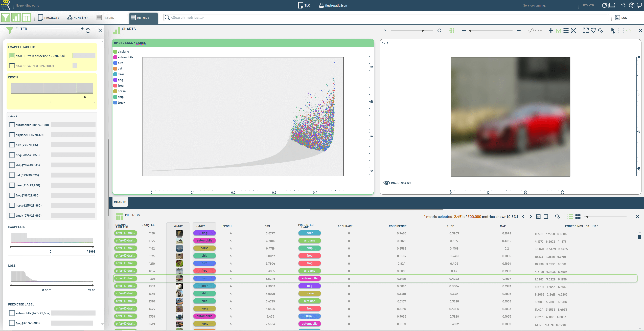Click the 3x3 chart grid layout icon
The height and width of the screenshot is (331, 644).
point(566,31)
